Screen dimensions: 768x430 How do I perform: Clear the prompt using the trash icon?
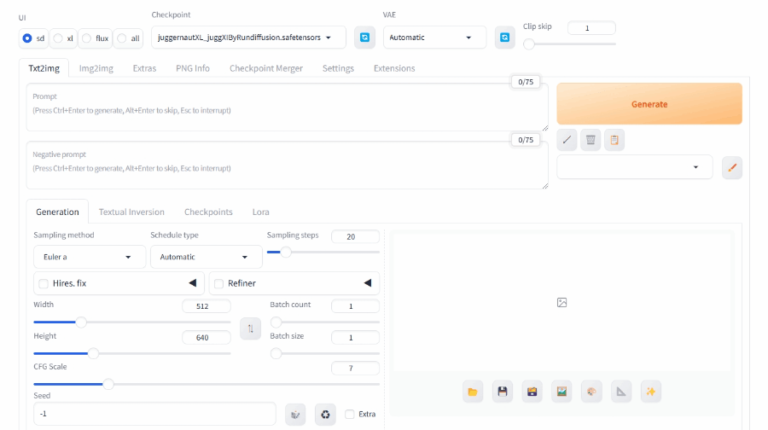tap(591, 141)
